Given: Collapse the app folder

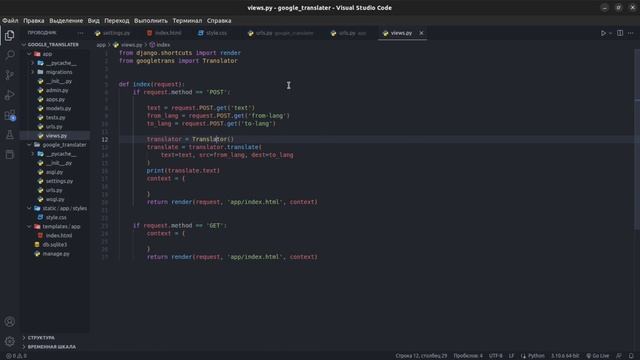Looking at the screenshot, I should (47, 54).
